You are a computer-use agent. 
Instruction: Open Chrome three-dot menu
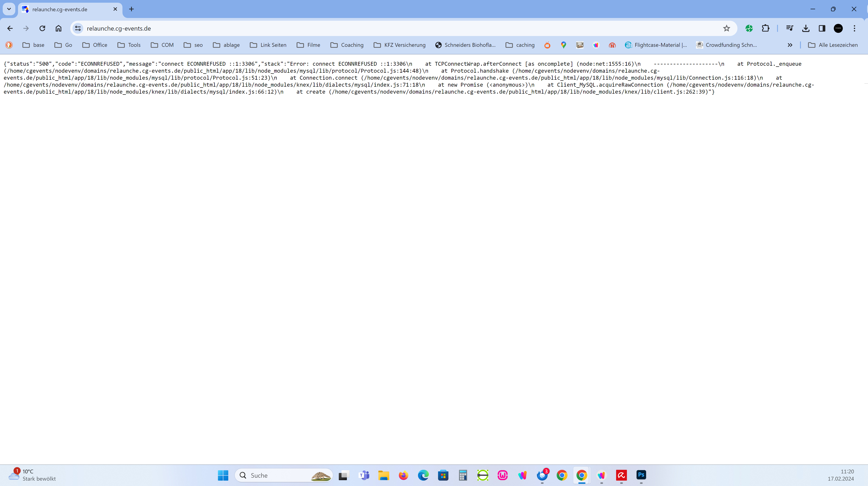pos(854,28)
